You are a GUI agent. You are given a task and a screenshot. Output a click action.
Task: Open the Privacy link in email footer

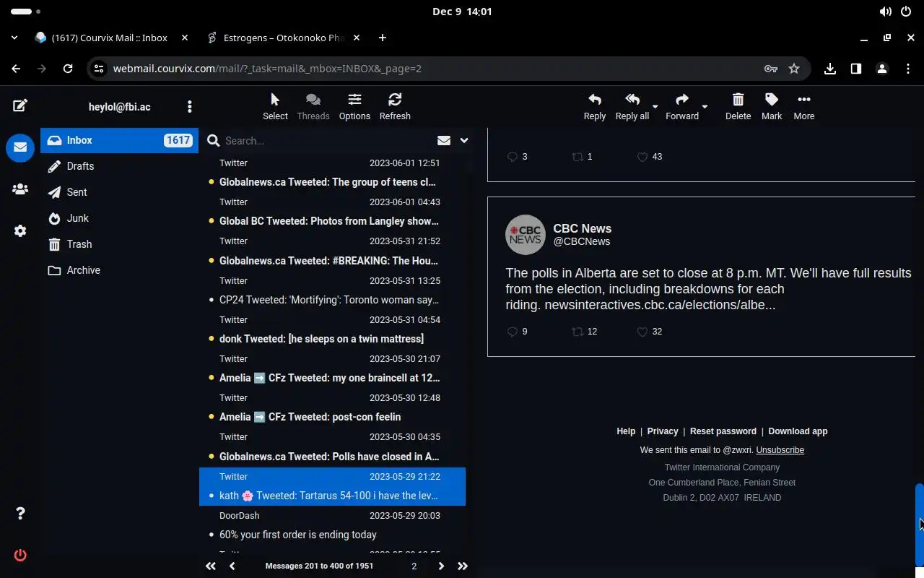click(x=663, y=431)
